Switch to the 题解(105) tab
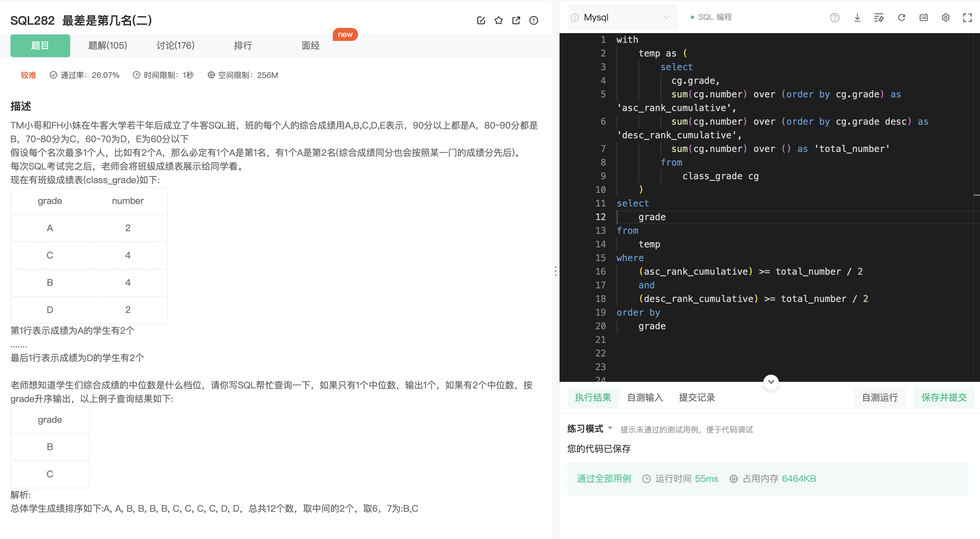This screenshot has width=980, height=539. click(108, 45)
